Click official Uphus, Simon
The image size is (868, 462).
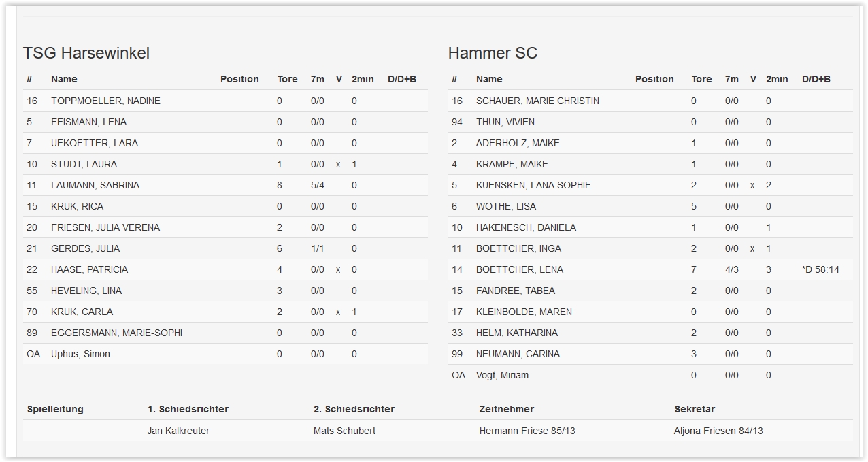(80, 354)
